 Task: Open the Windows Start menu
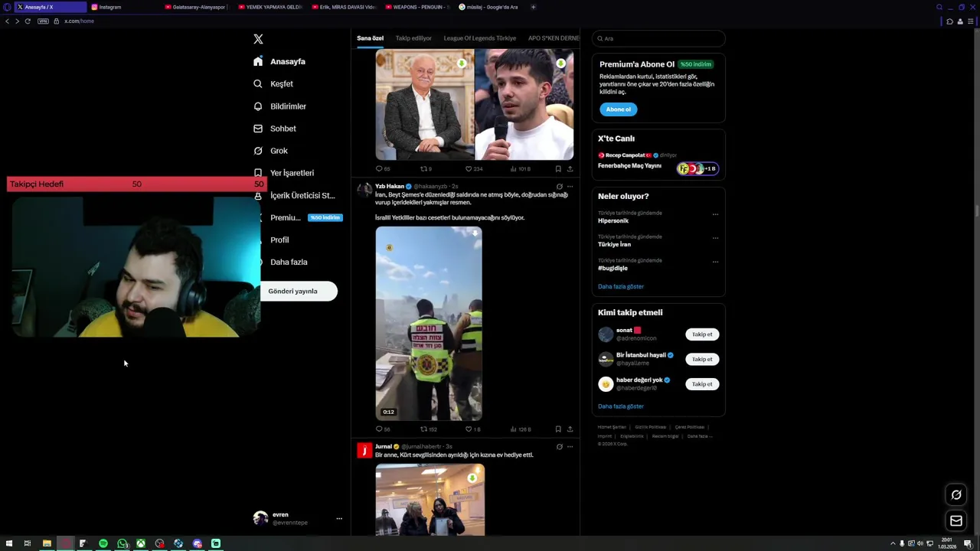(9, 543)
